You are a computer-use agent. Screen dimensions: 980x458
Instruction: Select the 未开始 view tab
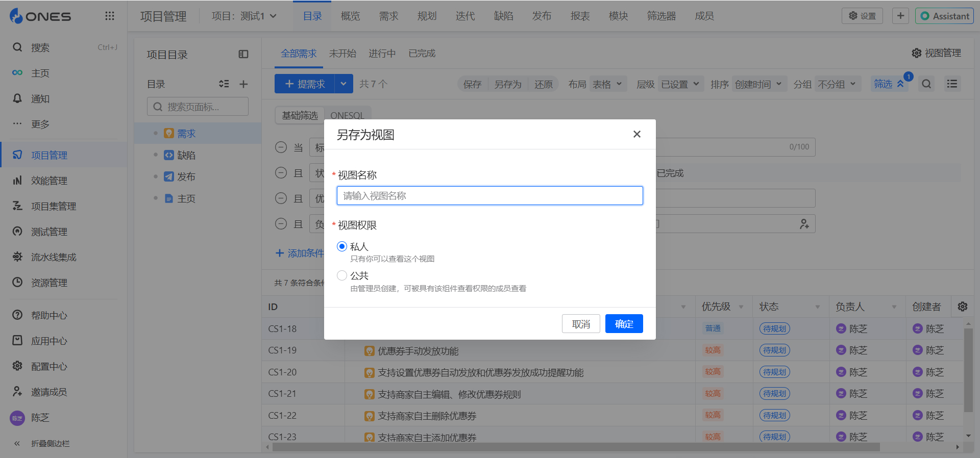tap(342, 54)
